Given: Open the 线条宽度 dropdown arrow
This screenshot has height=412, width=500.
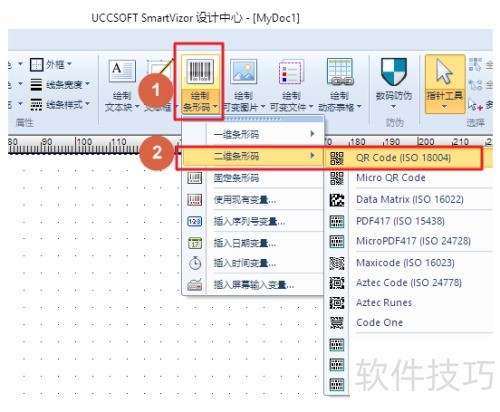Looking at the screenshot, I should [x=87, y=84].
